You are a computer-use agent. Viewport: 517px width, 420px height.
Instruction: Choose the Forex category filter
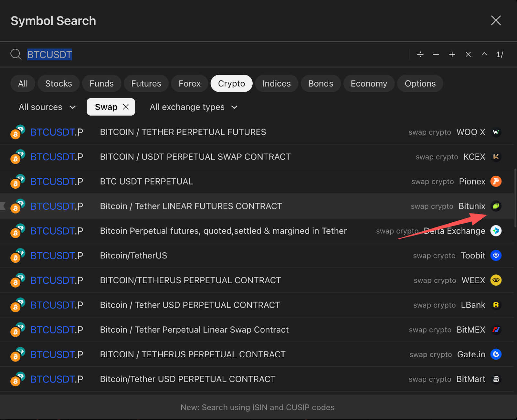(x=190, y=83)
